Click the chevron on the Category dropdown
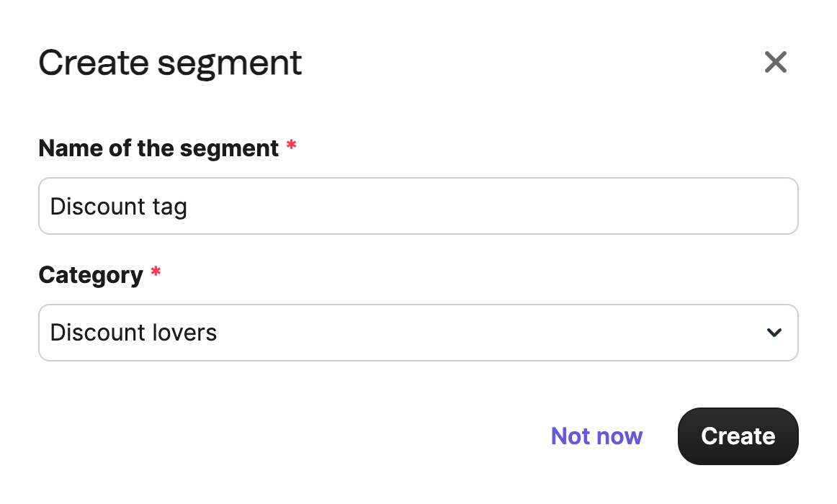The width and height of the screenshot is (837, 504). (x=774, y=333)
